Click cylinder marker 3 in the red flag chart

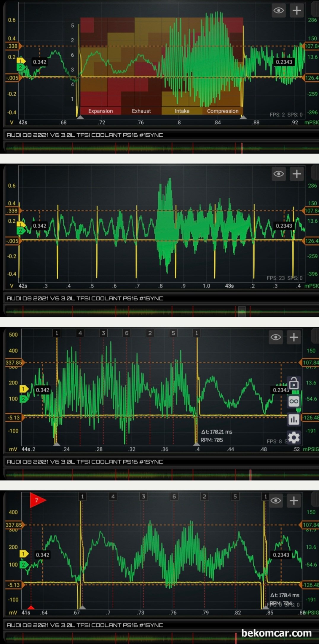point(143,496)
